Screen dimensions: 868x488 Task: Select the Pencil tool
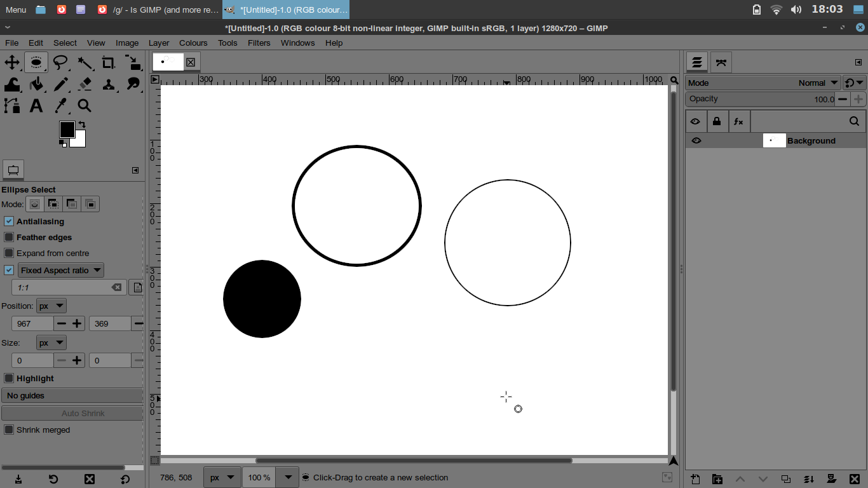[x=60, y=84]
